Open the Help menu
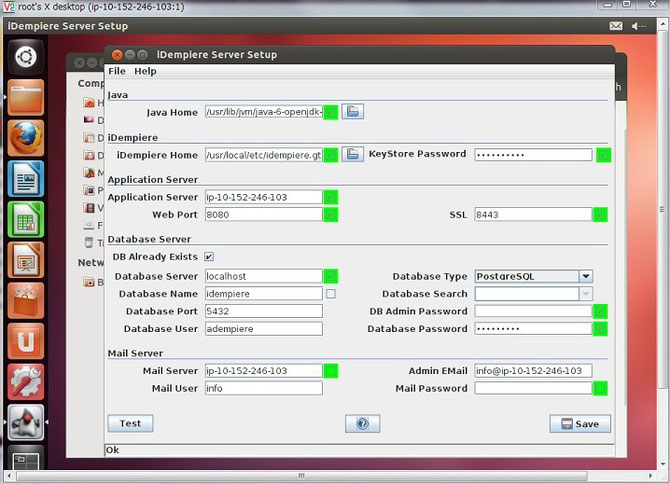Screen dimensions: 670x484 145,71
